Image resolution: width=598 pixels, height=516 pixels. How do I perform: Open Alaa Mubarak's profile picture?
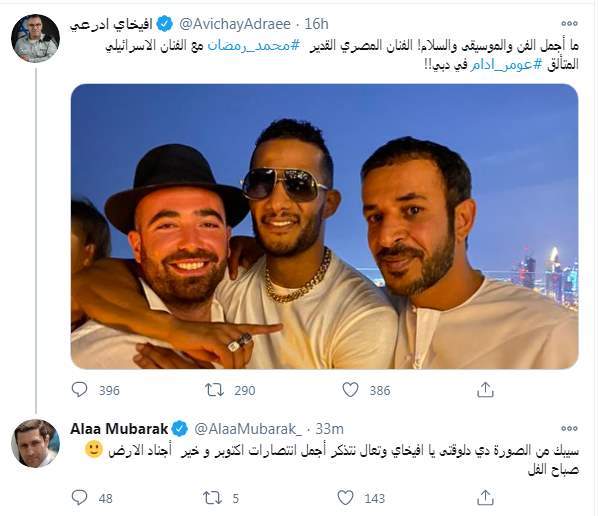[x=35, y=443]
